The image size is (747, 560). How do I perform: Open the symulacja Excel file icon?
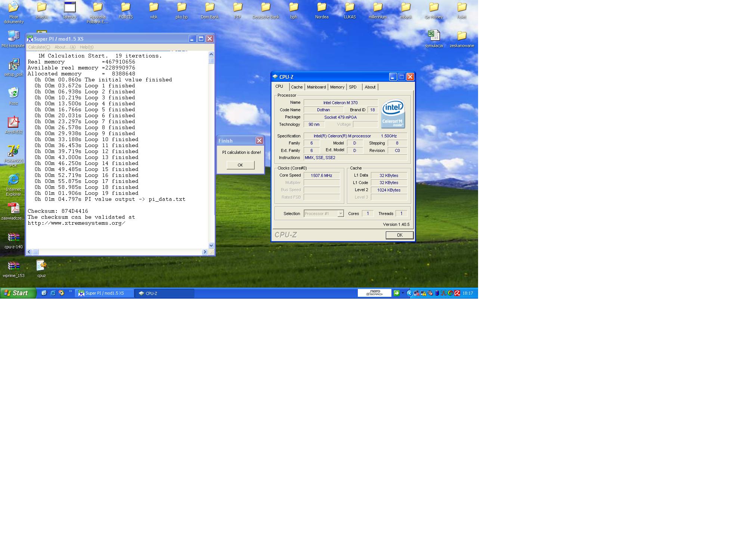(x=434, y=39)
